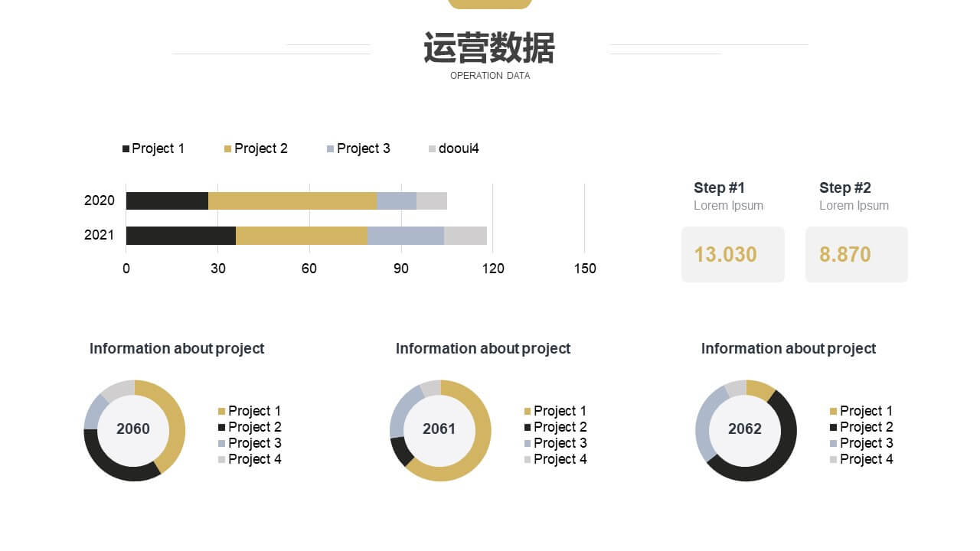The height and width of the screenshot is (551, 980).
Task: Select the Step #1 heading
Action: click(x=719, y=187)
